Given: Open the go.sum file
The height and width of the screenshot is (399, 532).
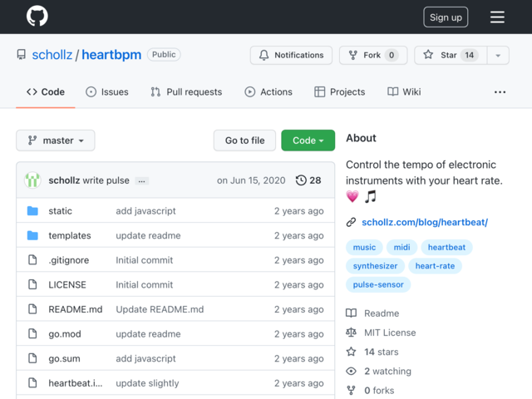Looking at the screenshot, I should pyautogui.click(x=64, y=358).
